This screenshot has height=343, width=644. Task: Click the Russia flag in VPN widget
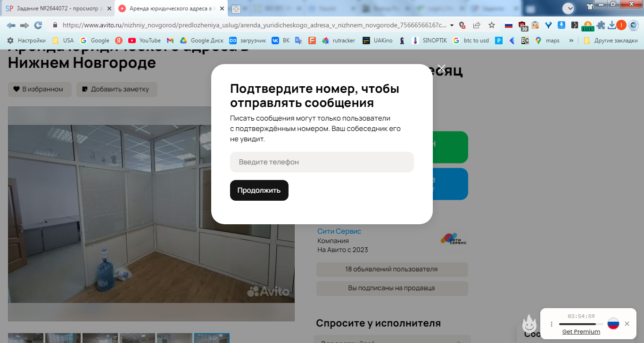coord(613,324)
